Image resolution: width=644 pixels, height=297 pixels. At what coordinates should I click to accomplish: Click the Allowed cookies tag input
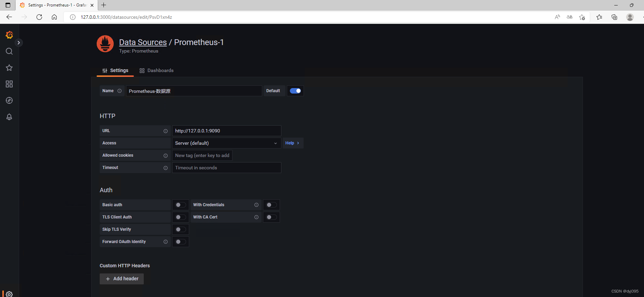click(x=202, y=155)
